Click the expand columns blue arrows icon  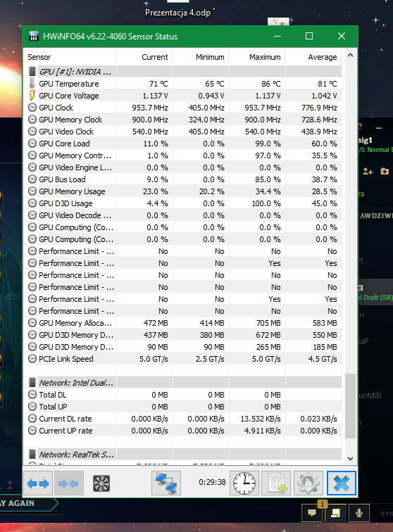(38, 483)
